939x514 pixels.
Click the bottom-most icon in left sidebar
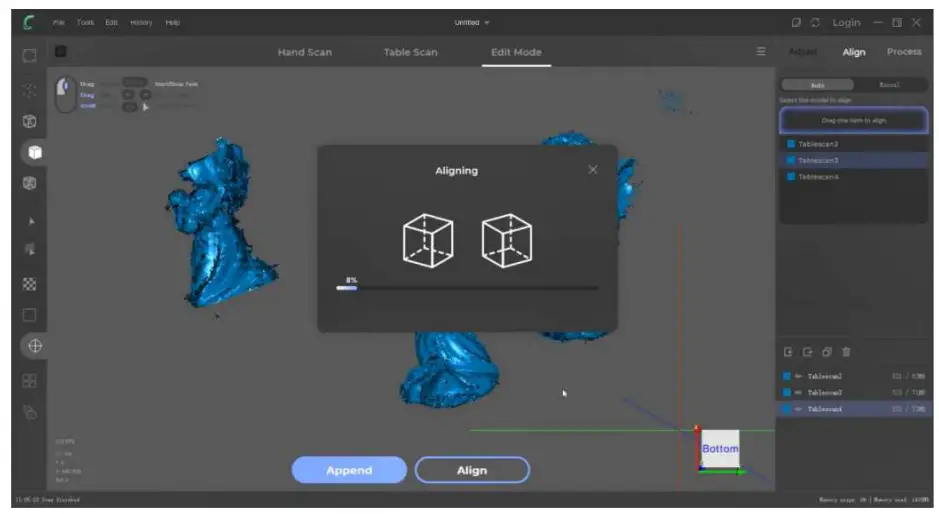[x=29, y=412]
